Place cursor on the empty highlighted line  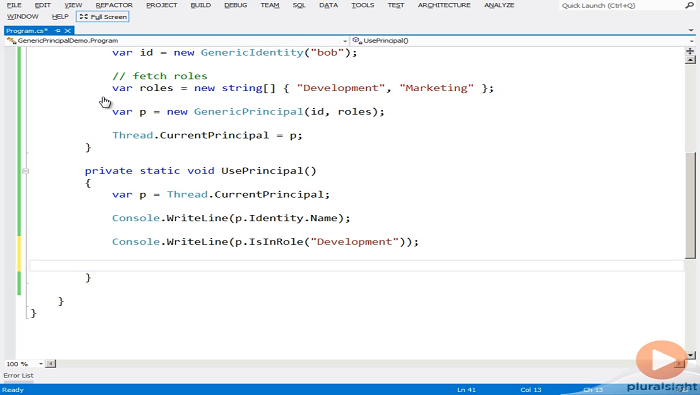coord(356,266)
